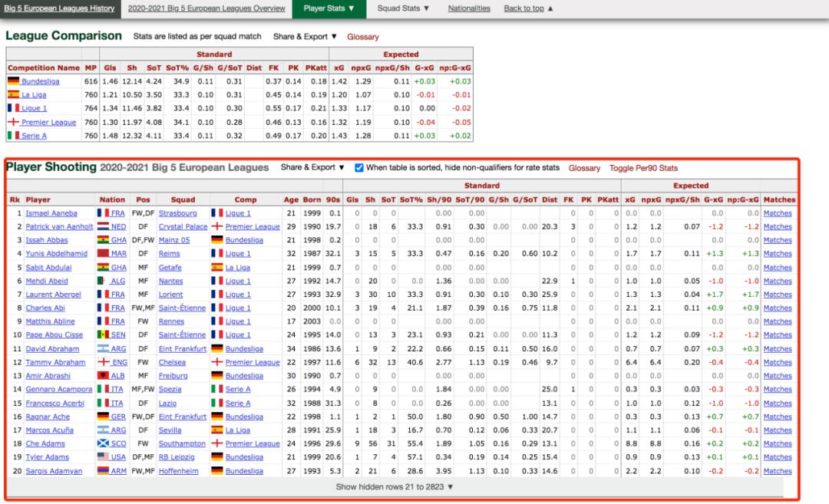Toggle the hide non-qualifiers for rate stats checkbox
This screenshot has height=504, width=829.
(359, 167)
